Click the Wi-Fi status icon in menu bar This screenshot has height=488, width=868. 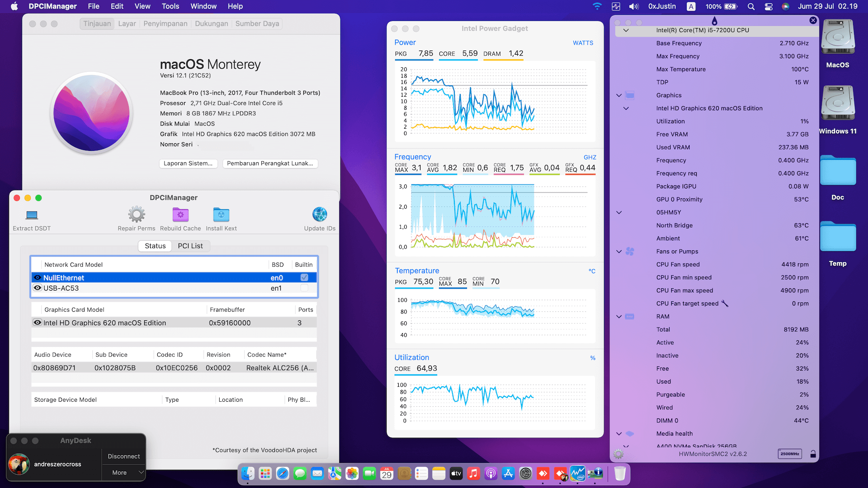pos(597,6)
